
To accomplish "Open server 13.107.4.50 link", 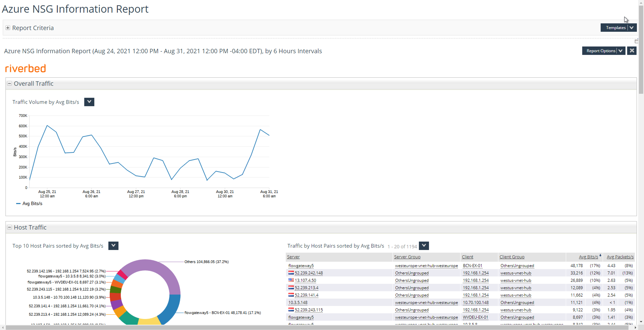I will tap(305, 280).
